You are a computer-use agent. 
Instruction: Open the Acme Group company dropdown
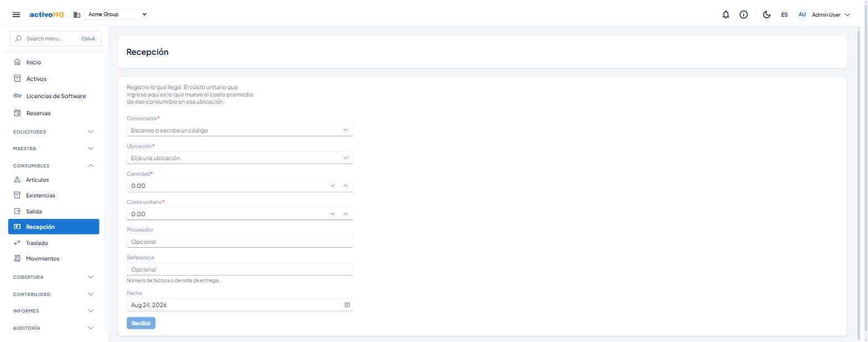pos(116,14)
